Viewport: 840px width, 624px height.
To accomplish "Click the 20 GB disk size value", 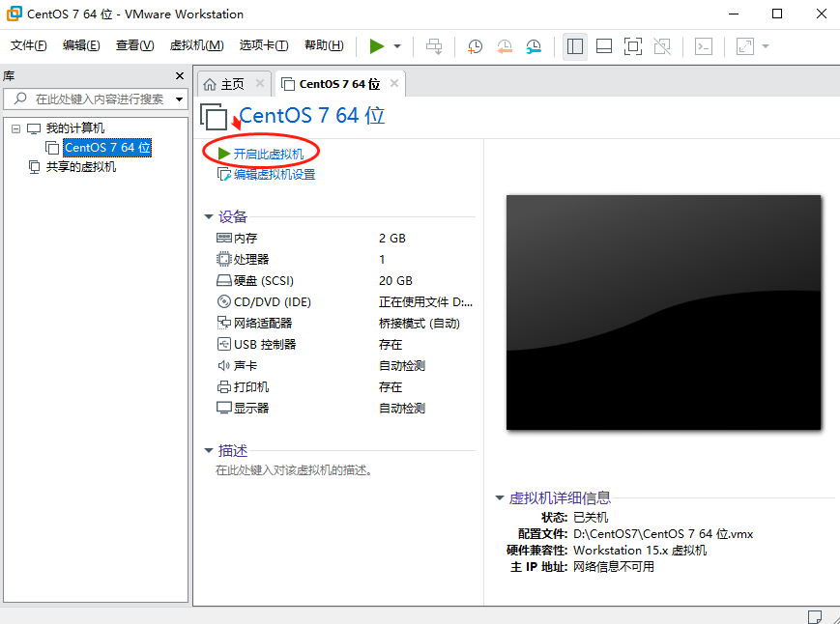I will click(395, 280).
